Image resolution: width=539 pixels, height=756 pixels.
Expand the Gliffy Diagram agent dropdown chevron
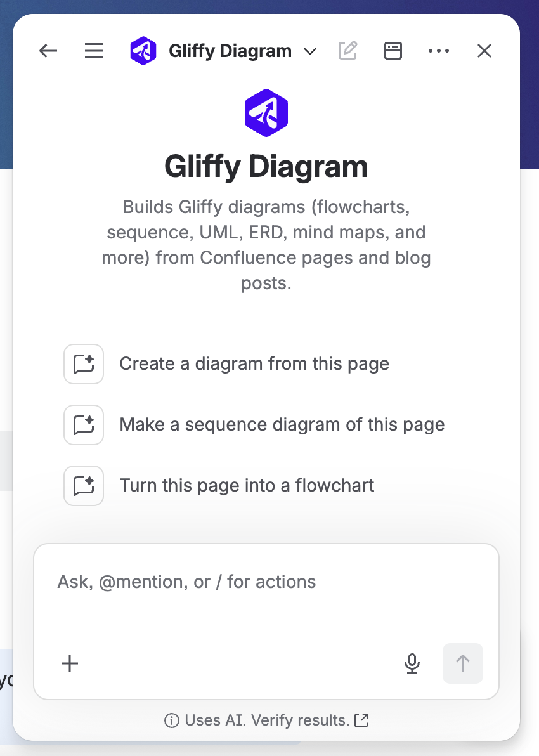pos(310,51)
